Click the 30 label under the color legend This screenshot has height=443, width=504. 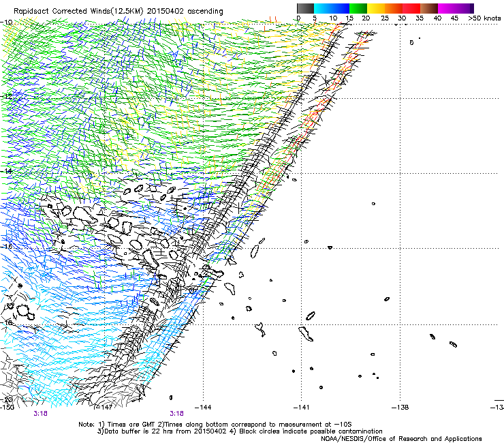tap(402, 18)
